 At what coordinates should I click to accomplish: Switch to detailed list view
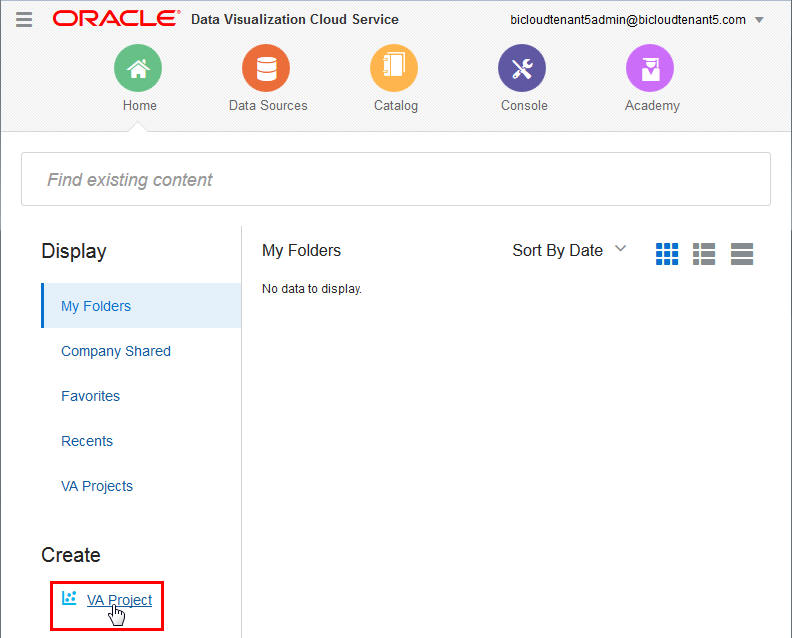coord(704,254)
